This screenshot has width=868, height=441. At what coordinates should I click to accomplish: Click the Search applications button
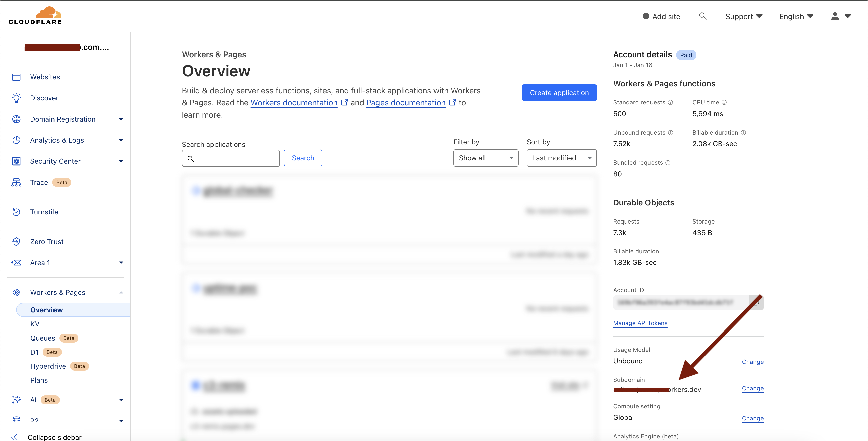pyautogui.click(x=303, y=158)
